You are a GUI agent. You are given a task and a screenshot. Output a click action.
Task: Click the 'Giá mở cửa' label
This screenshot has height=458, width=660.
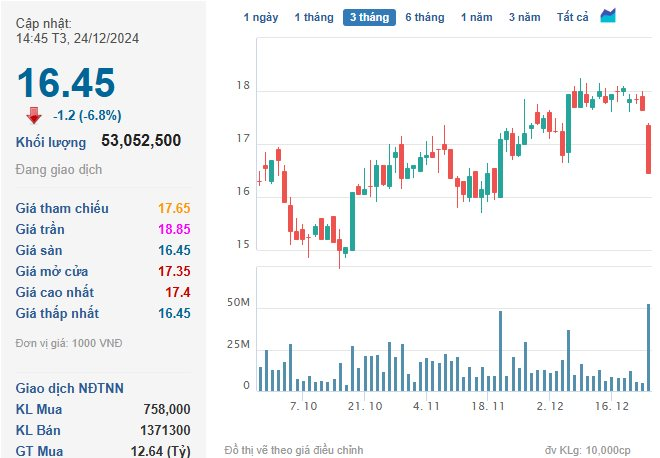(52, 272)
